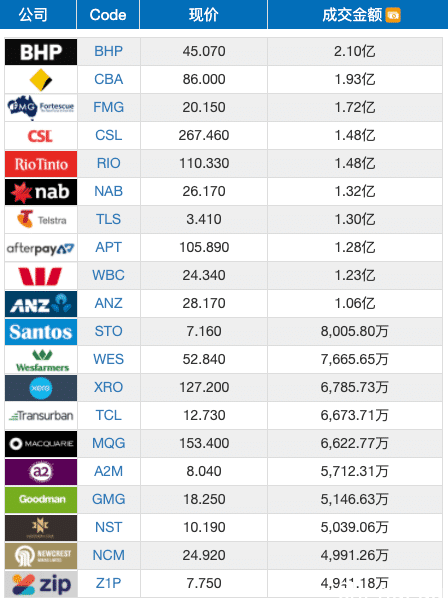Click the orange icon beside 成交金额 header
This screenshot has height=604, width=448.
coord(393,15)
